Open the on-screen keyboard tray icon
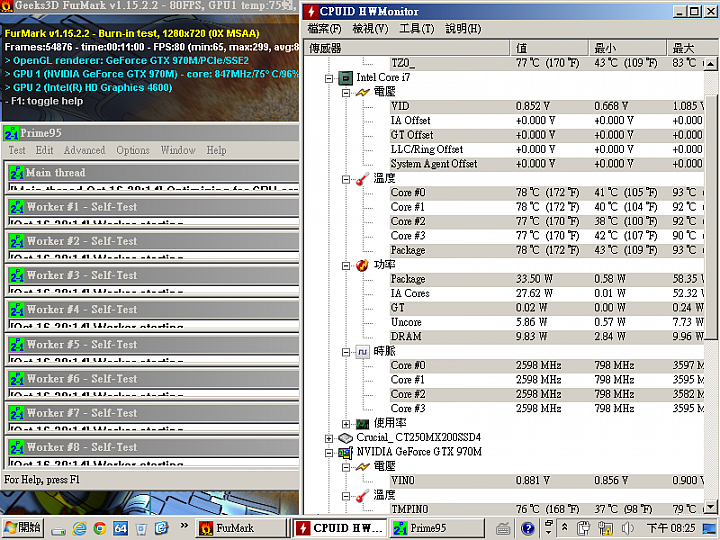 503,529
